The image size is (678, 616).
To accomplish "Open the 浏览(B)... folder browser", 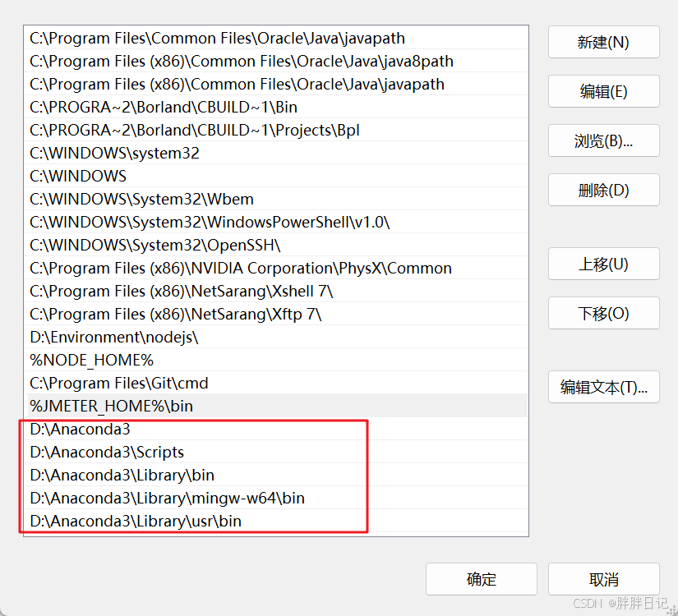I will pos(604,140).
